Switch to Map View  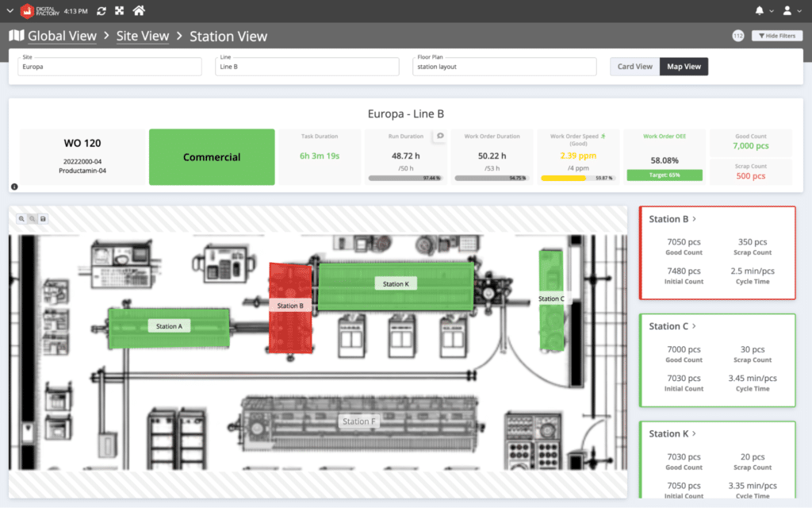click(684, 67)
